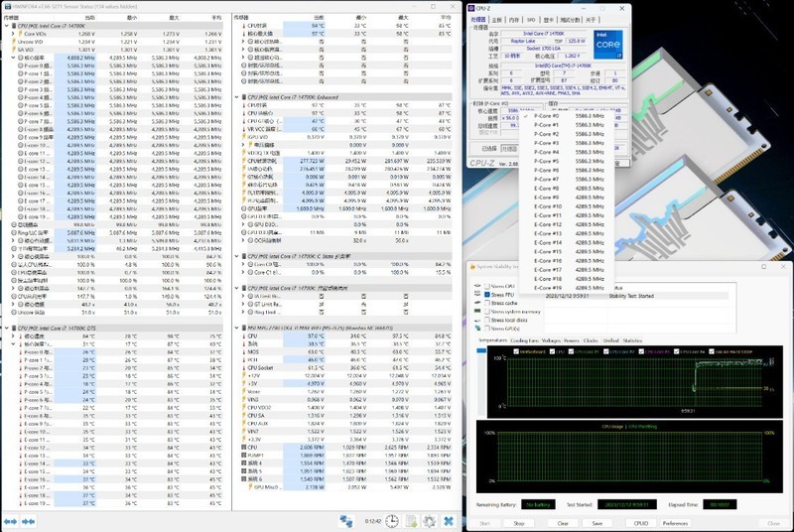Open CPU-Z 主板 tab
Viewport: 794px width, 532px height.
pyautogui.click(x=497, y=20)
